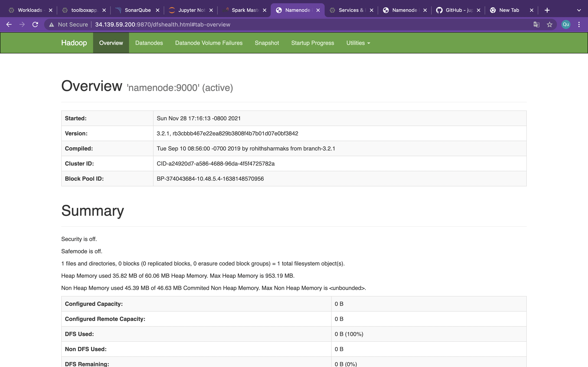Screen dimensions: 588x367
Task: Open the Snapshot section
Action: click(267, 43)
